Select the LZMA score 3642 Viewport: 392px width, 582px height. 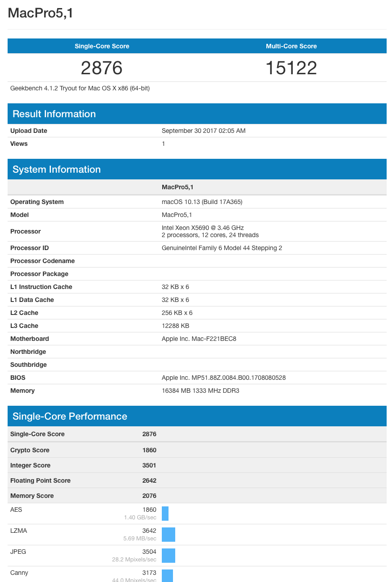click(x=149, y=531)
